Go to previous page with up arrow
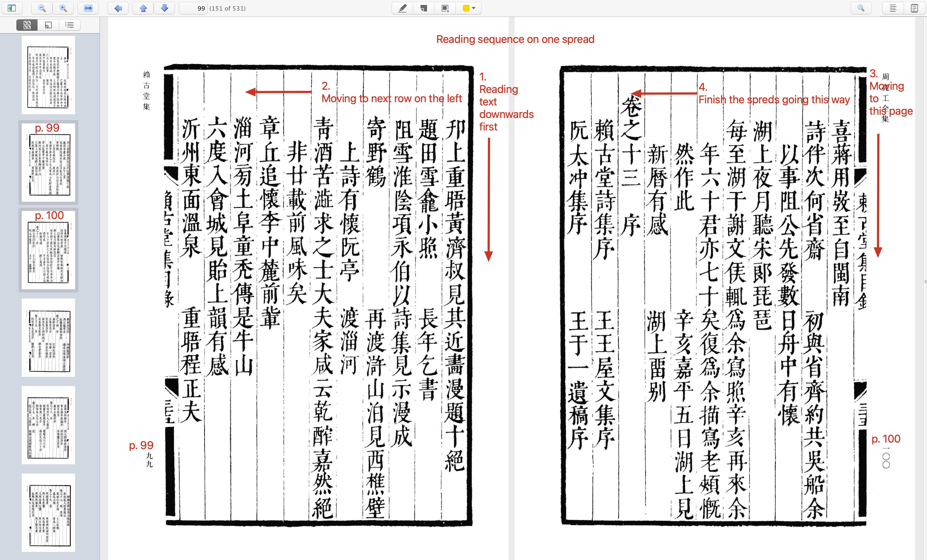The height and width of the screenshot is (560, 927). 143,8
